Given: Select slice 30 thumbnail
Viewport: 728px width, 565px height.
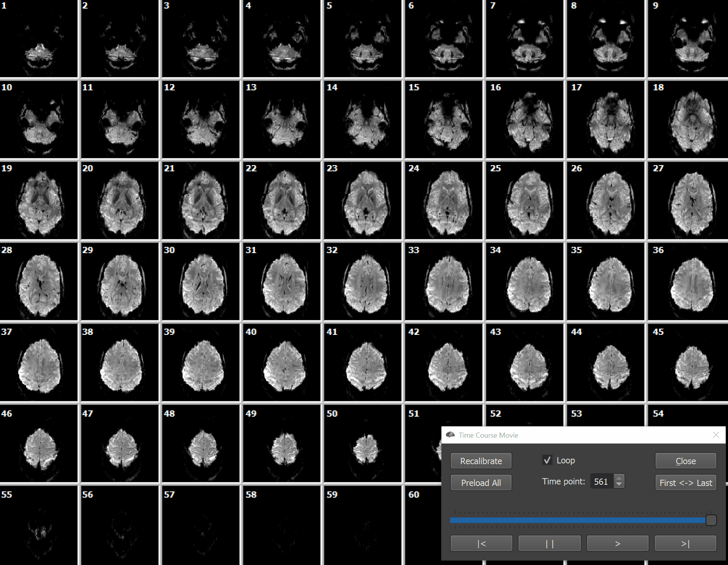Looking at the screenshot, I should tap(200, 282).
